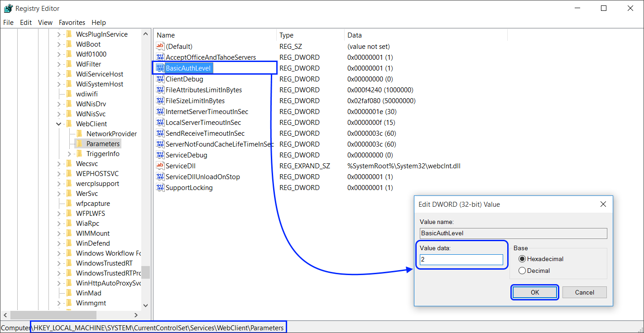Select the Decimal base radio button
The height and width of the screenshot is (333, 644).
[522, 271]
